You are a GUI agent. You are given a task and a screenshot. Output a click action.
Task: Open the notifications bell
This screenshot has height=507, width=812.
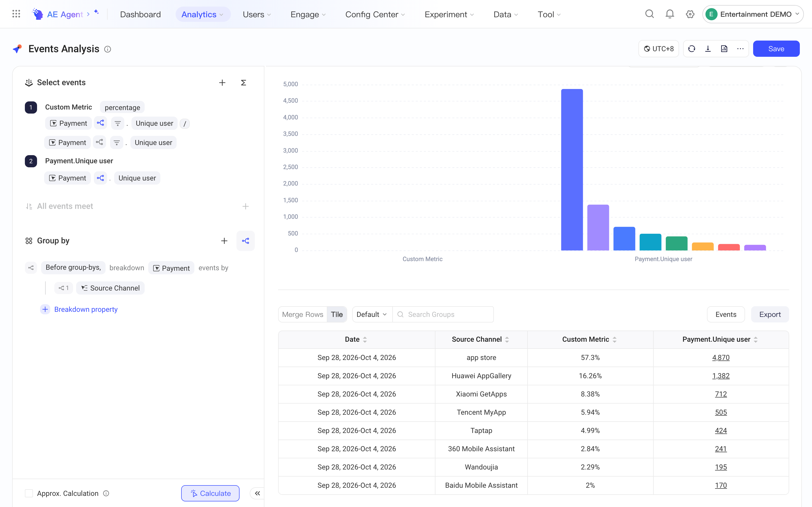click(670, 14)
